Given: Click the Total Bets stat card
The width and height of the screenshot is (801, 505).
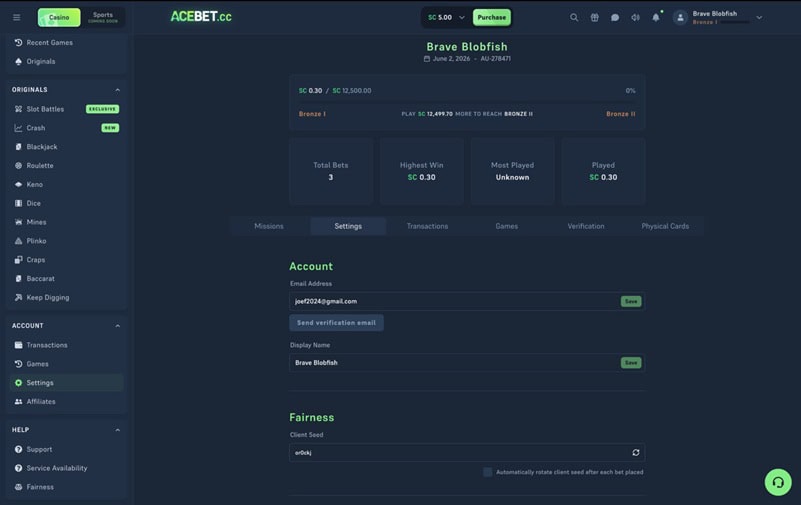Looking at the screenshot, I should pos(331,172).
